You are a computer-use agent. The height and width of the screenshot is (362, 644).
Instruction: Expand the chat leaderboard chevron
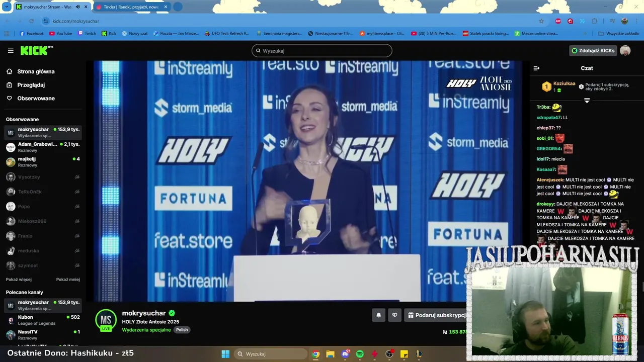coord(587,101)
